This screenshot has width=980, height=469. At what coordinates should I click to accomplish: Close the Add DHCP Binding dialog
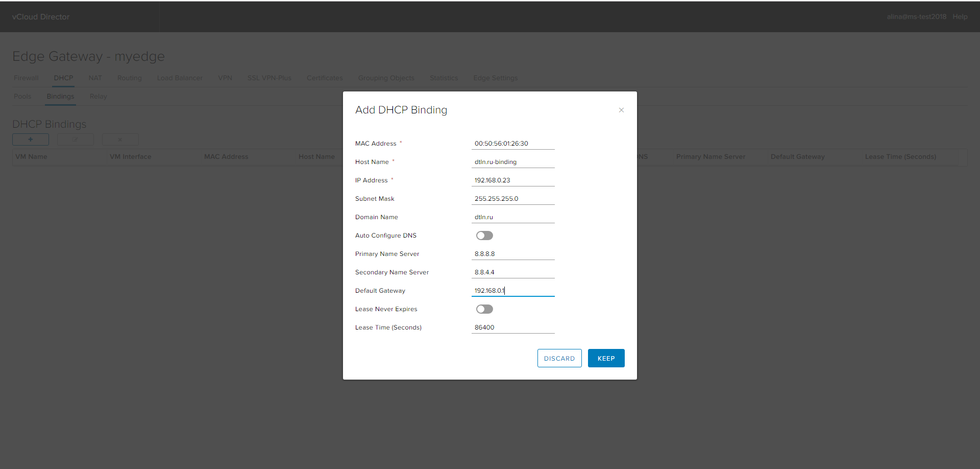click(621, 109)
